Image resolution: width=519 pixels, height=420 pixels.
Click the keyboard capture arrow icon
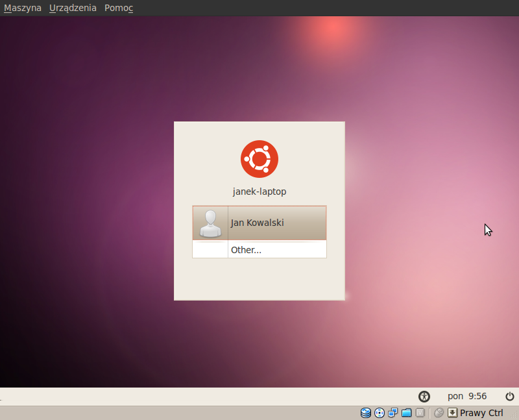tap(452, 413)
